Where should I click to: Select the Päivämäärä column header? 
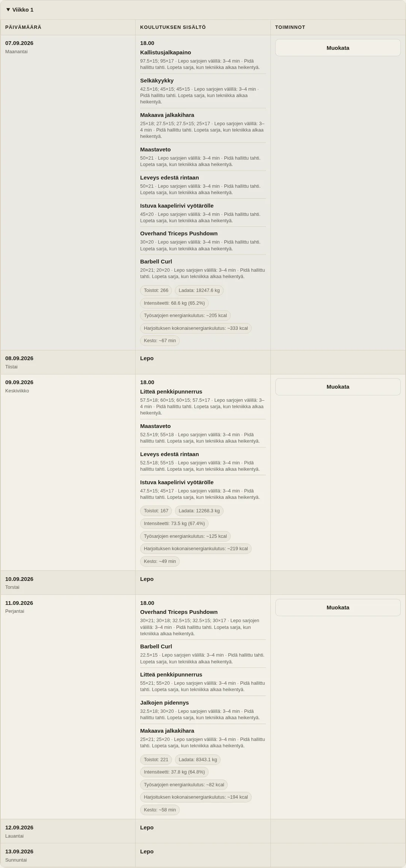coord(23,27)
